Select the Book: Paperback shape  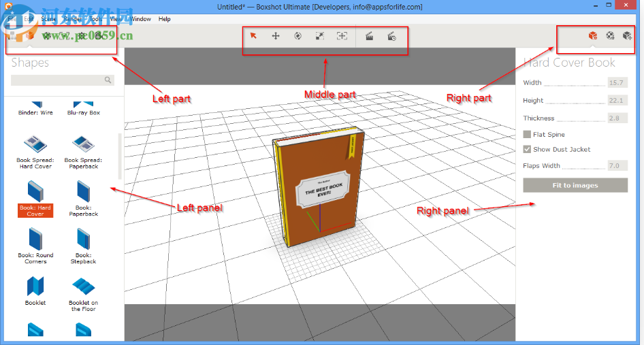click(83, 199)
